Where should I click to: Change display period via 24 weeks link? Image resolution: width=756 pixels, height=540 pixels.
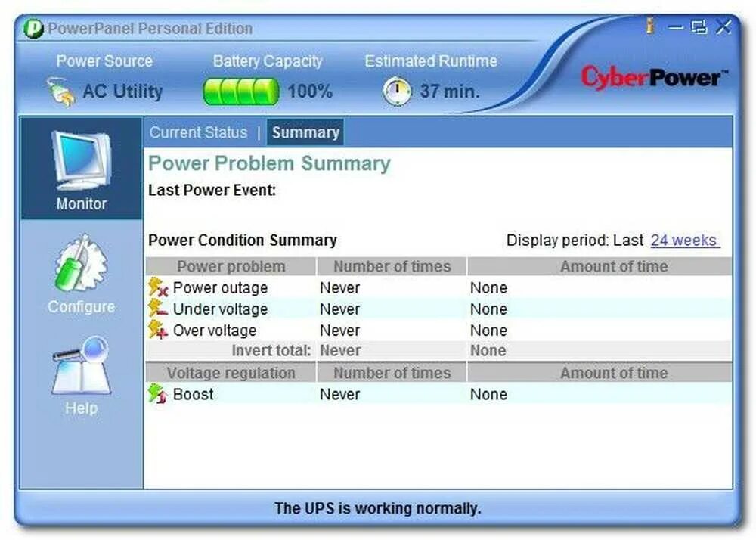click(x=683, y=240)
